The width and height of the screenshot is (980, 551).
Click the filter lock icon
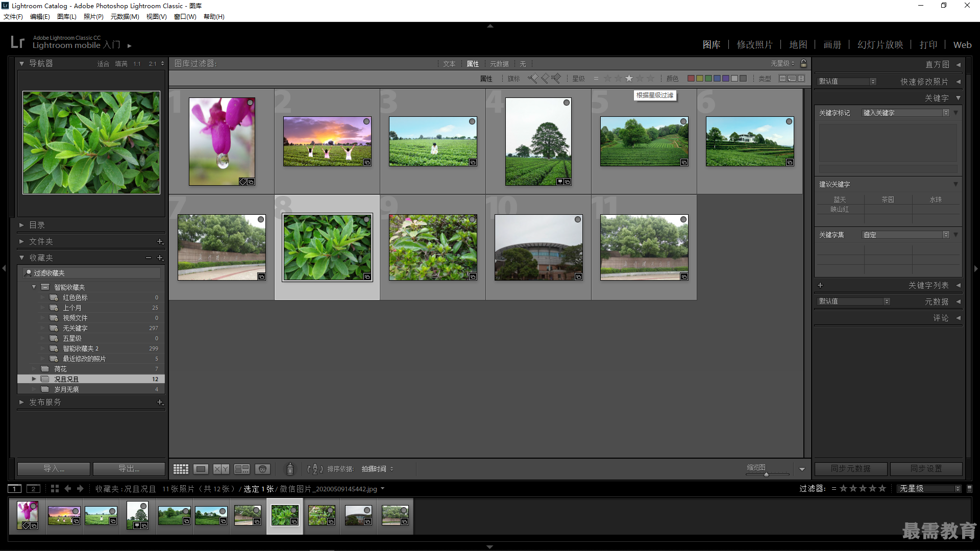click(x=803, y=63)
